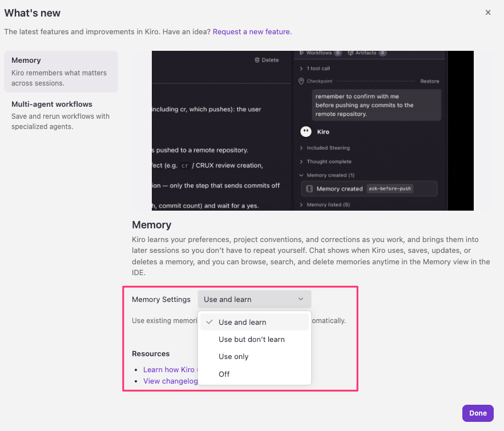Select Use but don't learn option
Viewport: 504px width, 431px height.
tap(254, 340)
